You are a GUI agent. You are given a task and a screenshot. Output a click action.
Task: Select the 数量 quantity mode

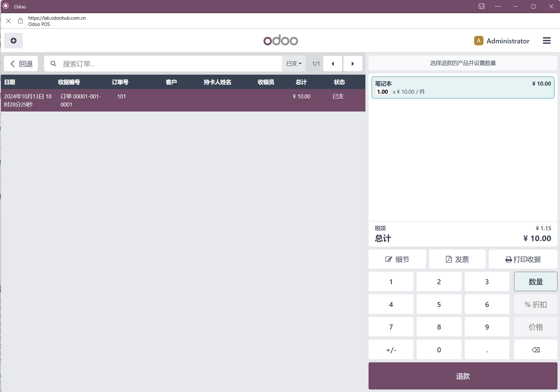[536, 281]
